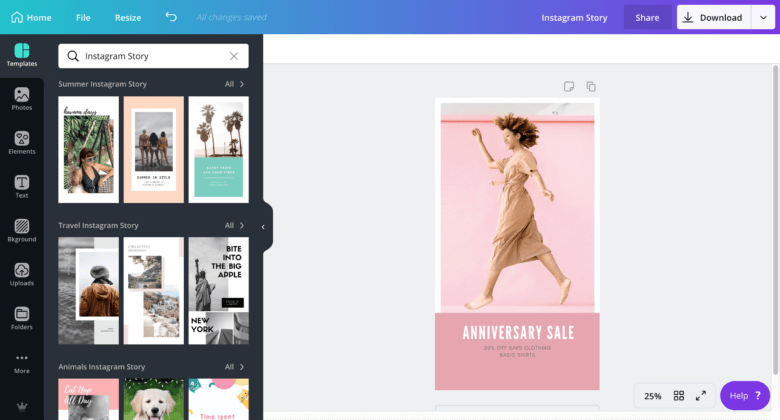Click the ANNIVERSARY SALE heading on canvas
Screen dimensions: 780x420
[x=518, y=333]
